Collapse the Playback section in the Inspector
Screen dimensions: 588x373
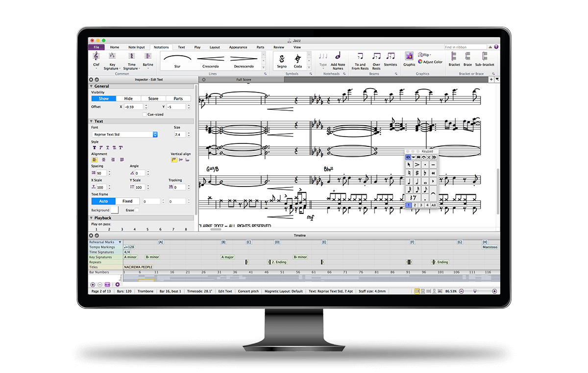point(92,218)
